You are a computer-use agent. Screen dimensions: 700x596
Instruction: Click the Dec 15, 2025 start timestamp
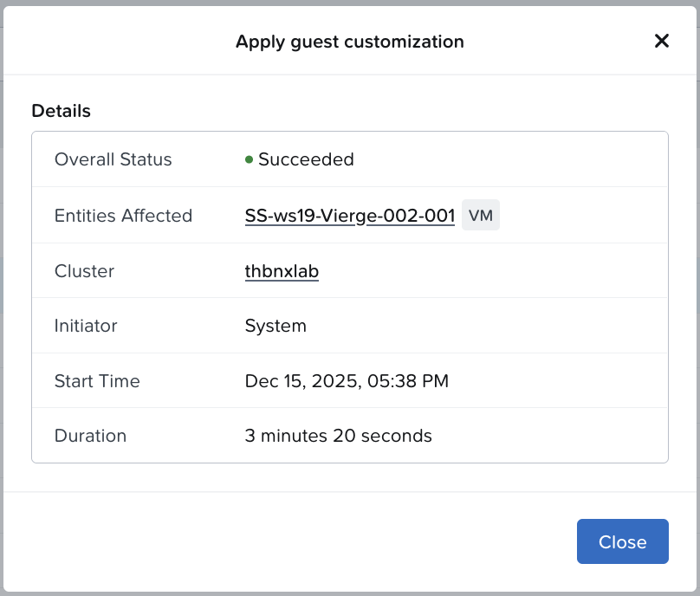[347, 381]
